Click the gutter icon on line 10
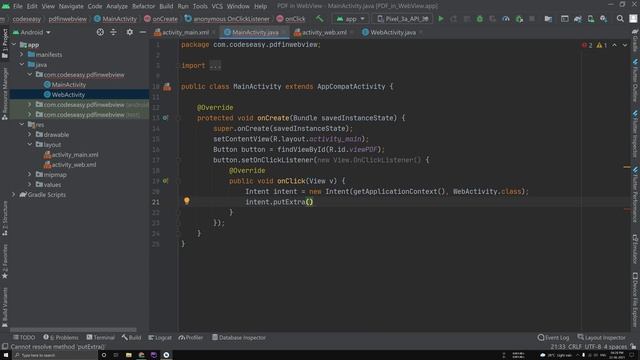The width and height of the screenshot is (640, 360). [x=167, y=87]
